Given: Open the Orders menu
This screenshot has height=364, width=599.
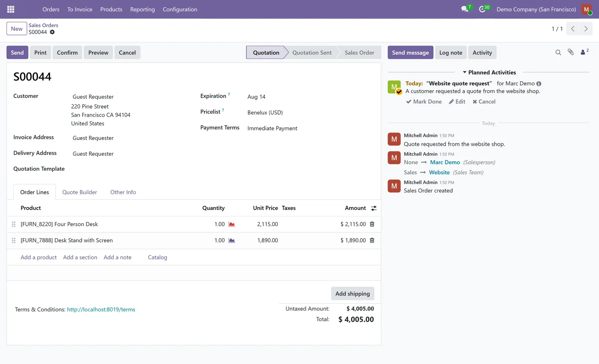Looking at the screenshot, I should pos(51,9).
